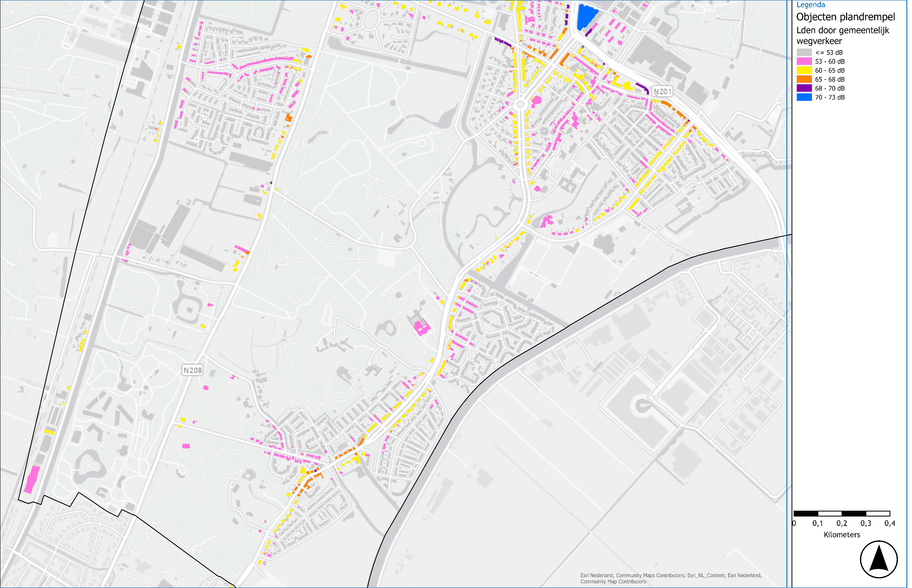
Task: Click the N201 road shield label
Action: pyautogui.click(x=662, y=92)
